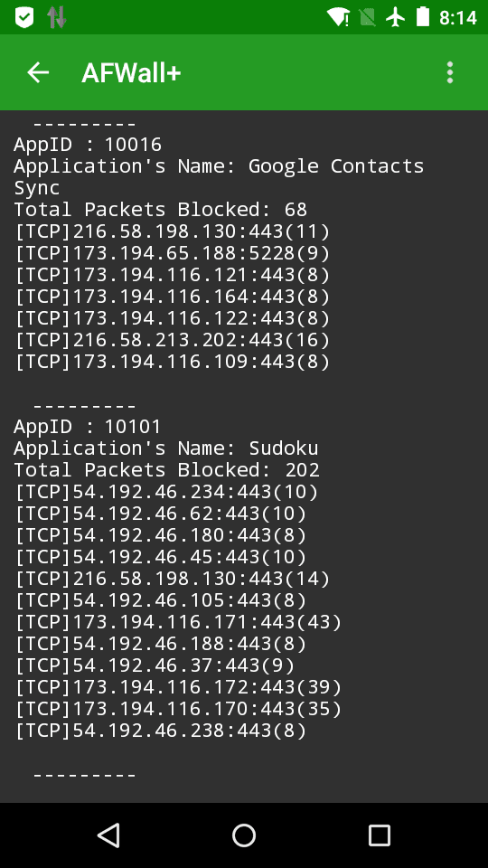
Task: Tap the no-SIM card status icon
Action: (x=367, y=18)
